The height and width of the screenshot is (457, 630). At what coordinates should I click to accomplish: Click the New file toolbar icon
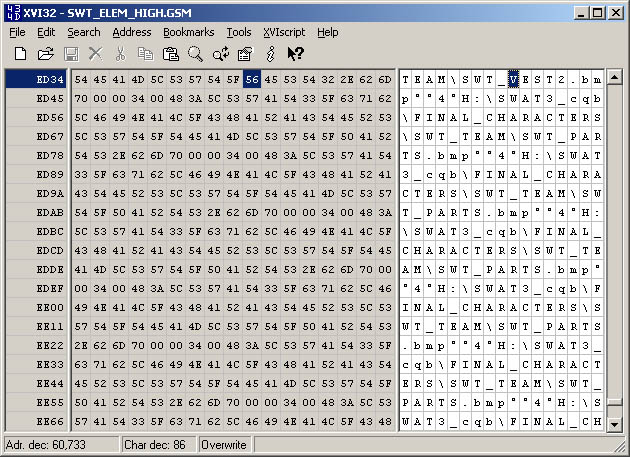[20, 53]
